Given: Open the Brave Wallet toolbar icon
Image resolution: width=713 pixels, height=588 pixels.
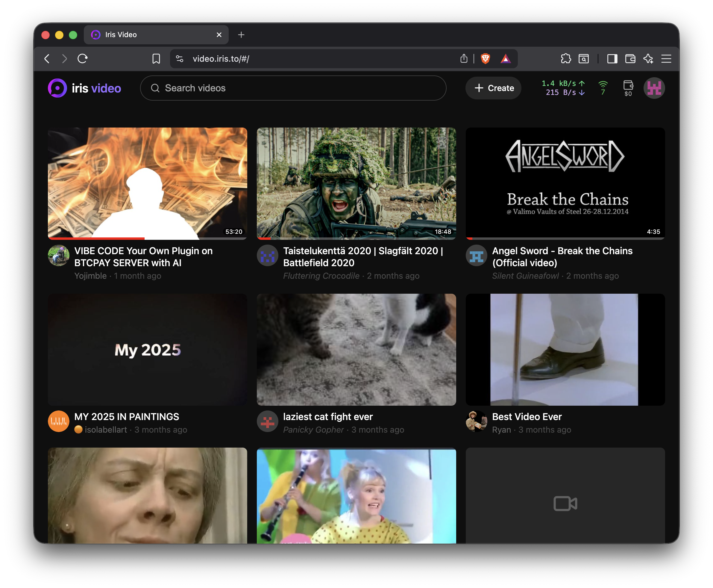Looking at the screenshot, I should tap(630, 59).
